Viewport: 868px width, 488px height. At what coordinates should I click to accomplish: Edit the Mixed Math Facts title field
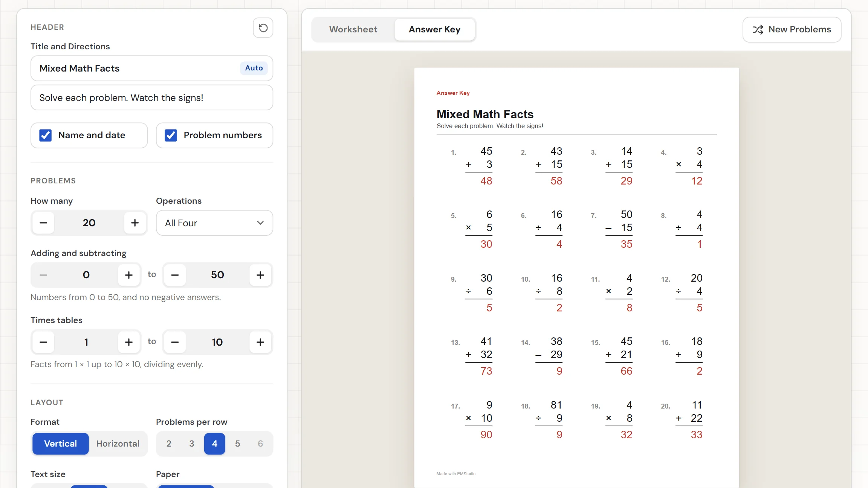152,68
